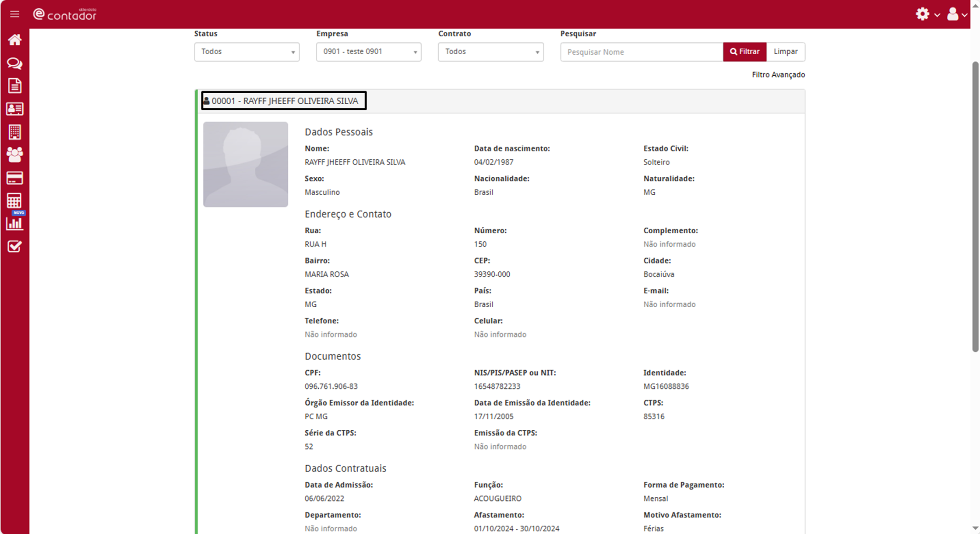Click the checkmark tasks sidebar icon
Screen dimensions: 980x534
coord(14,246)
